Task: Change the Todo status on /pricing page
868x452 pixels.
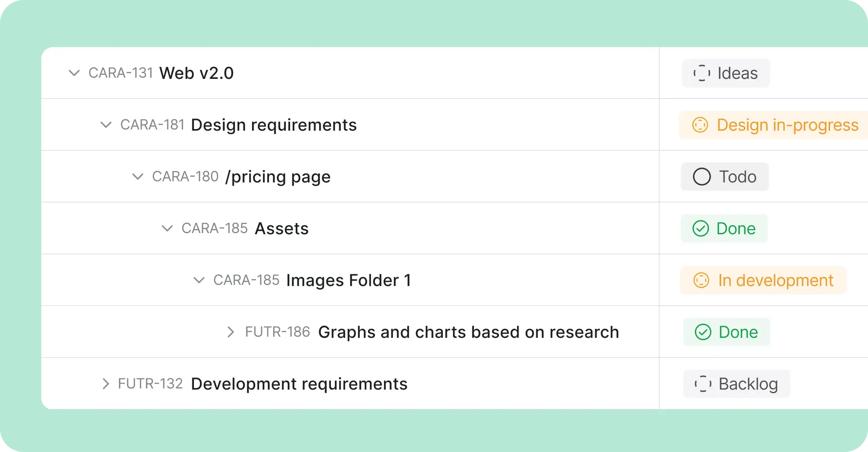Action: click(725, 177)
